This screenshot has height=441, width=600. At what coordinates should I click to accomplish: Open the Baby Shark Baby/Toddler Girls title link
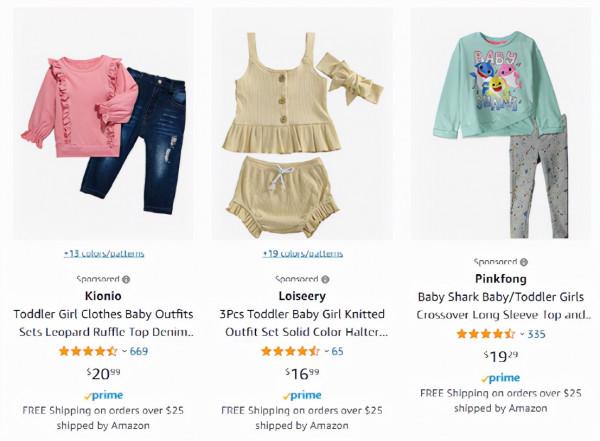pos(500,306)
